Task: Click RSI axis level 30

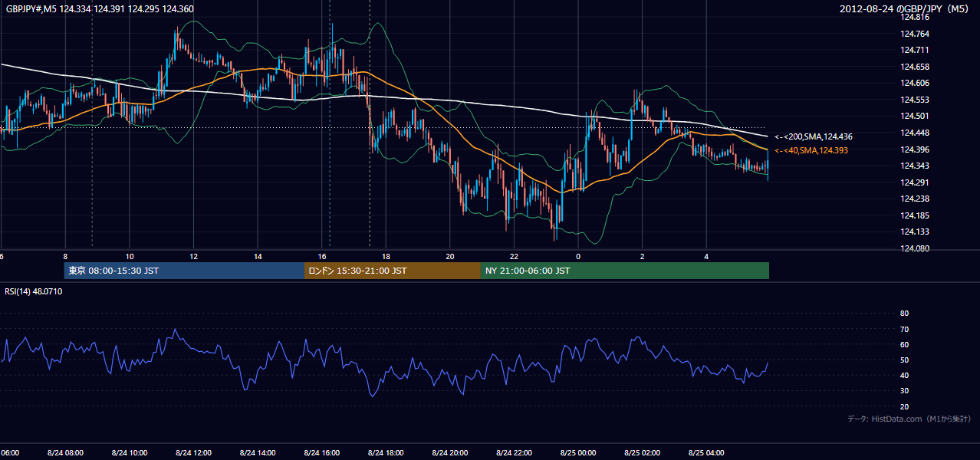Action: tap(904, 391)
